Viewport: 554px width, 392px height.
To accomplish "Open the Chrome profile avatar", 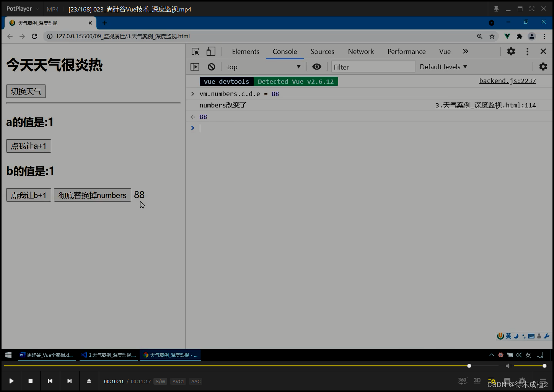I will 532,36.
